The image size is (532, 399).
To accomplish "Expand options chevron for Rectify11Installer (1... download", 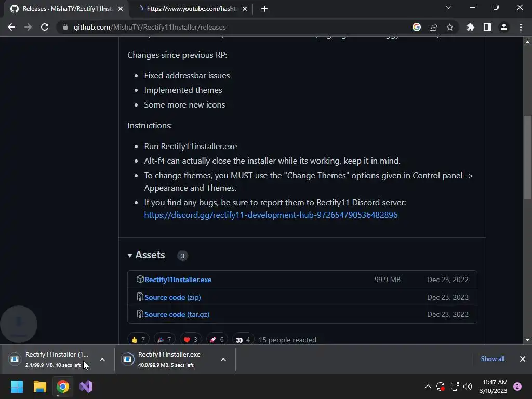I will [x=102, y=360].
